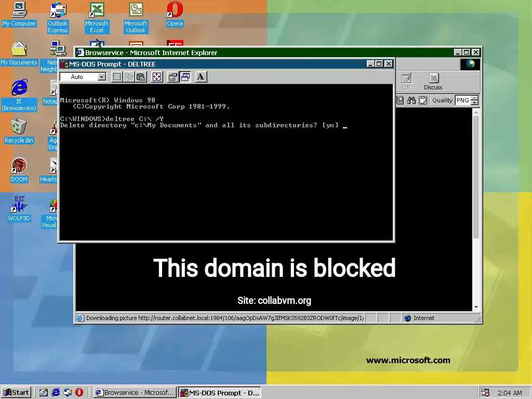Click the 'Downloading picture' status bar text
532x399 pixels.
click(x=225, y=318)
